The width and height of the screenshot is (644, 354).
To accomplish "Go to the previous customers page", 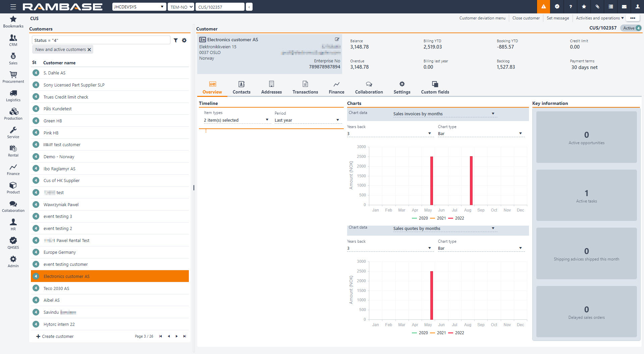I will point(169,336).
